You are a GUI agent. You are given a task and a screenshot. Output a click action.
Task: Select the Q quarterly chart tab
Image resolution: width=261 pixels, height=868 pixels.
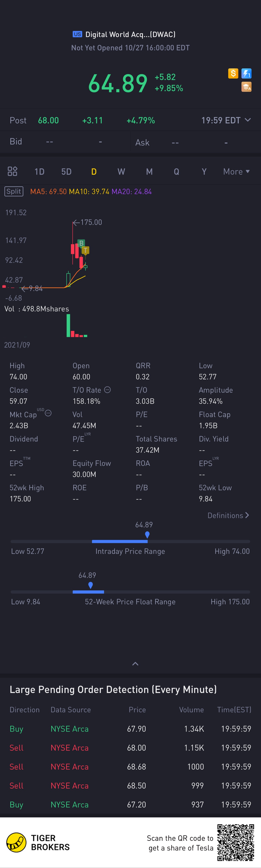tap(176, 172)
